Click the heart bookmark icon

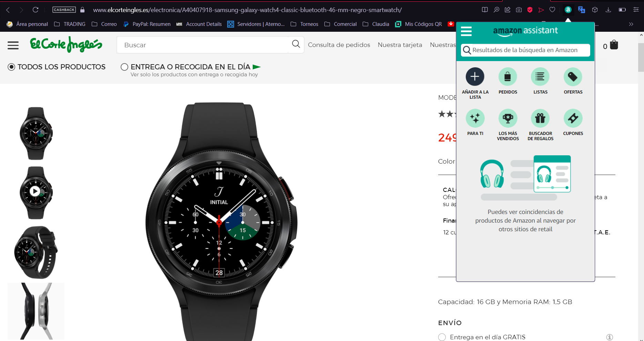pos(552,10)
